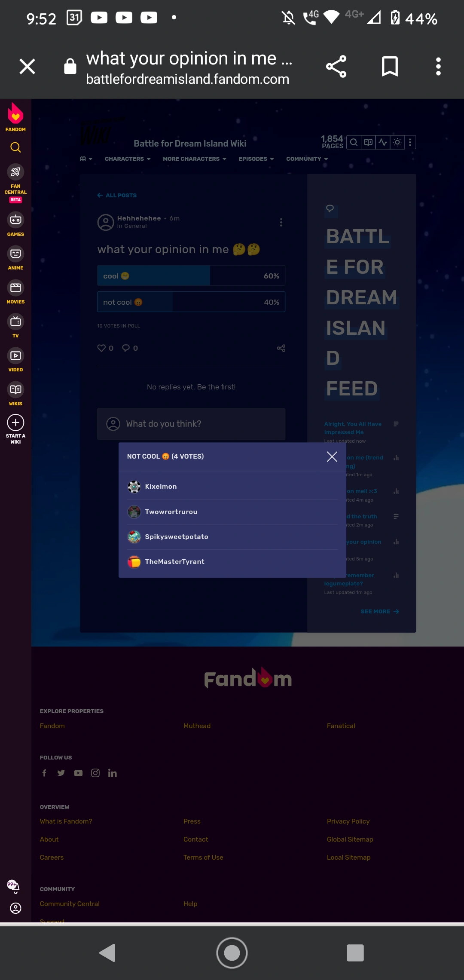This screenshot has height=980, width=464.
Task: Open Kixelmon voter profile
Action: [x=161, y=487]
